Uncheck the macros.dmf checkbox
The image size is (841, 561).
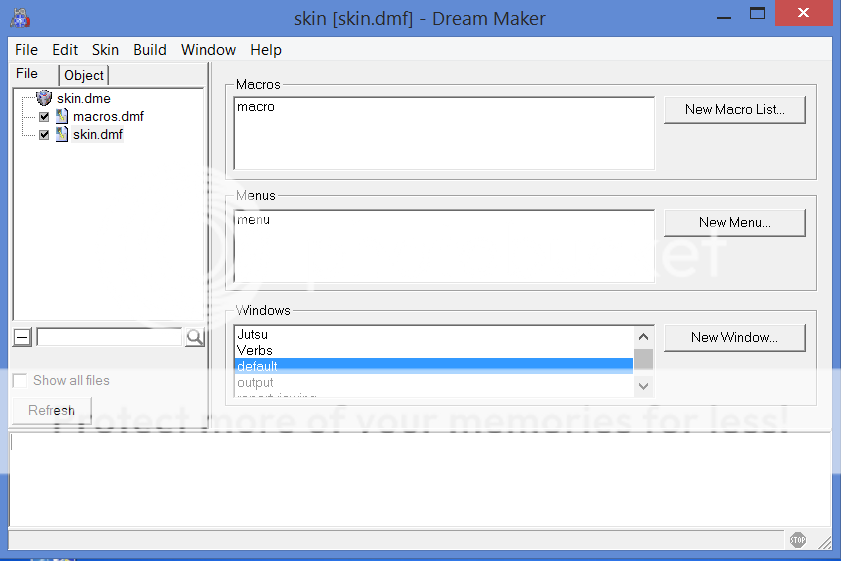[x=44, y=116]
